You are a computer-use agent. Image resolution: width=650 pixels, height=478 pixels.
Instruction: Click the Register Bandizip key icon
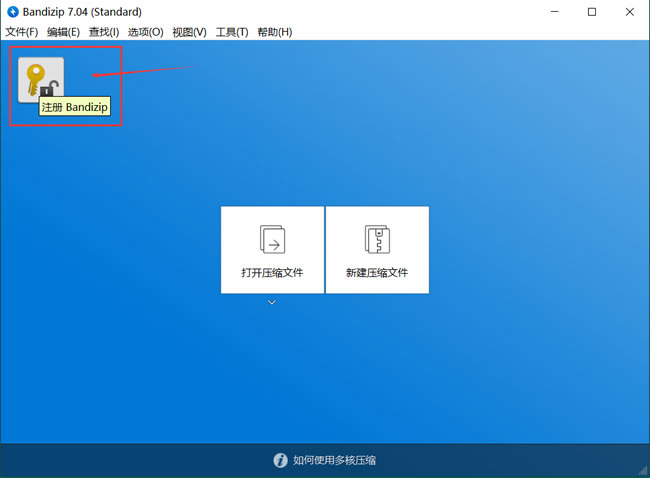[41, 80]
